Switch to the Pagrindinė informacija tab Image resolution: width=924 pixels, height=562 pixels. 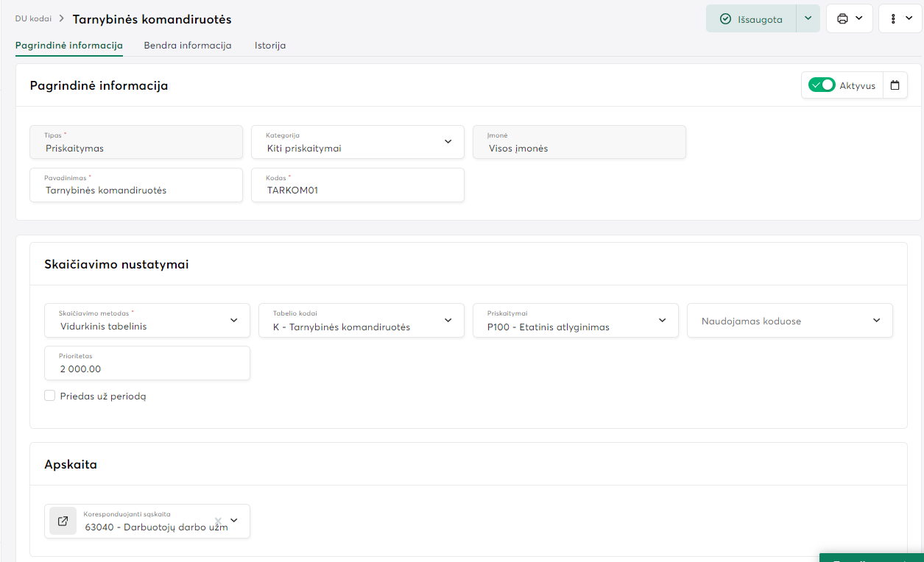coord(69,45)
